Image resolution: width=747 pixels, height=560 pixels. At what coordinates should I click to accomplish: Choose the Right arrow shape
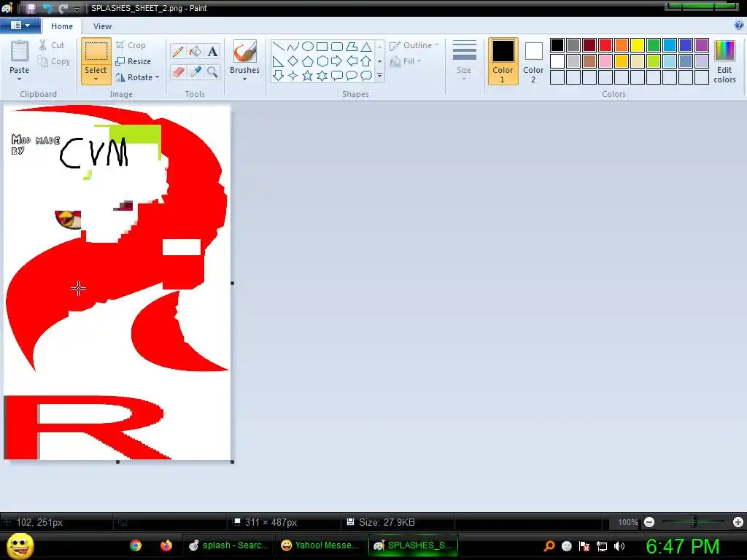(337, 61)
